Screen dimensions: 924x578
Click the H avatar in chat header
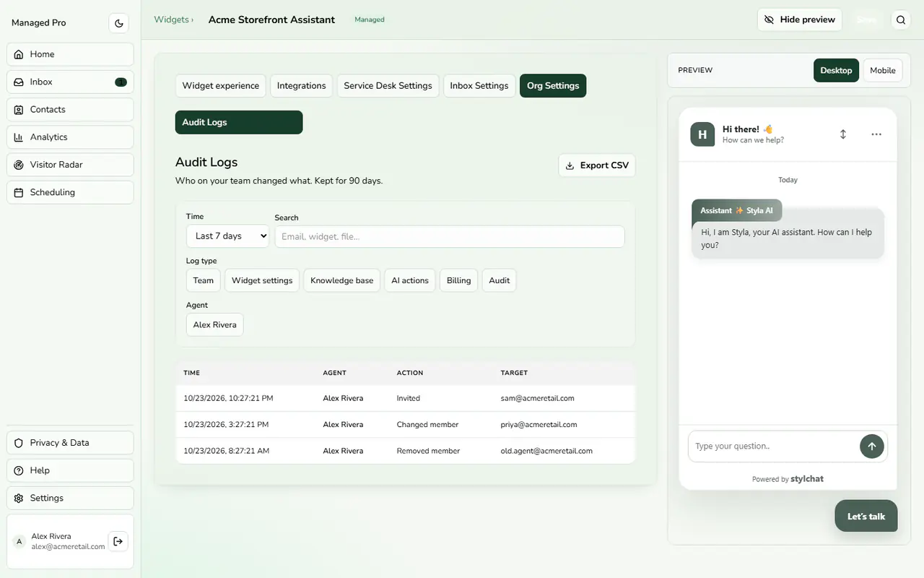coord(702,134)
